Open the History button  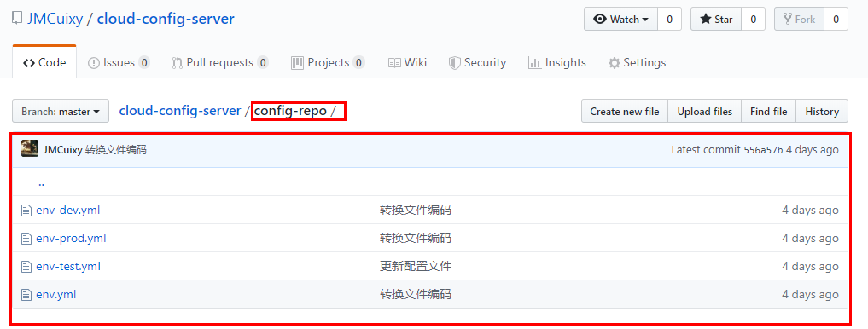click(822, 111)
